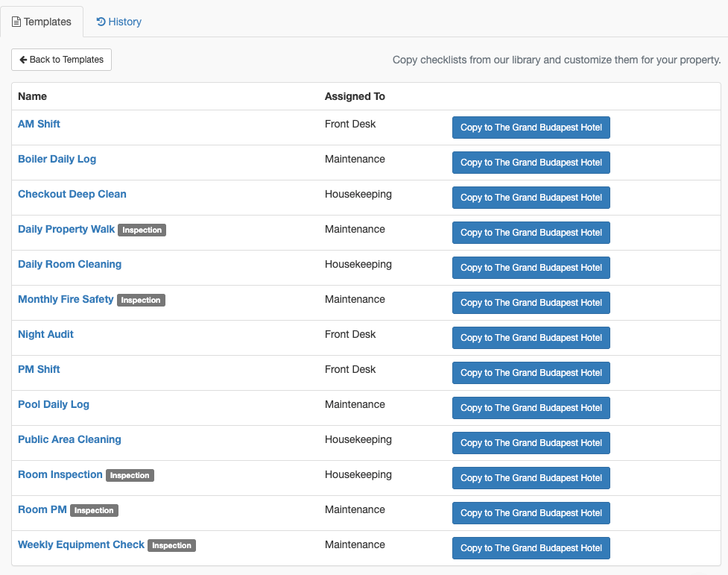This screenshot has height=575, width=728.
Task: Copy Boiler Daily Log to the hotel
Action: point(531,163)
